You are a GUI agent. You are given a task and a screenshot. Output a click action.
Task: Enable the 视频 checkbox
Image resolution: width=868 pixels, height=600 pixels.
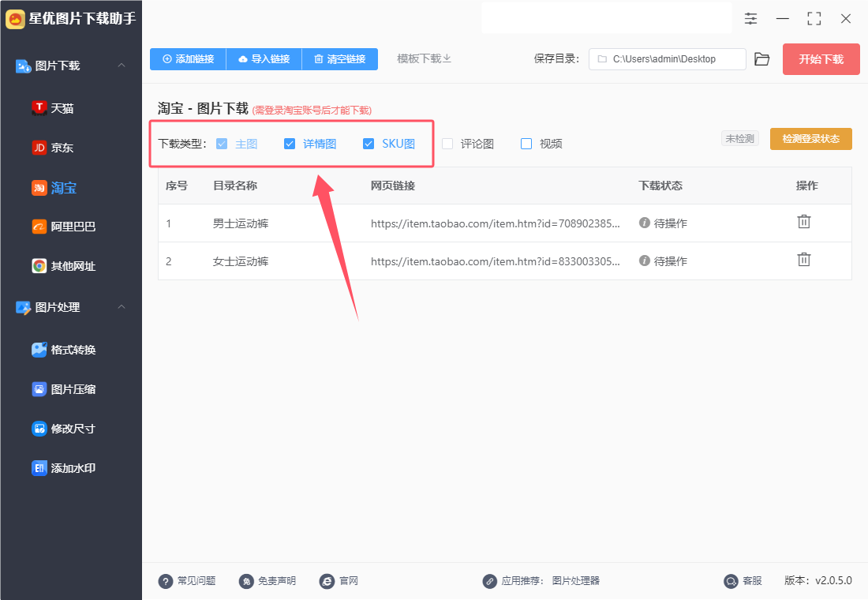526,144
